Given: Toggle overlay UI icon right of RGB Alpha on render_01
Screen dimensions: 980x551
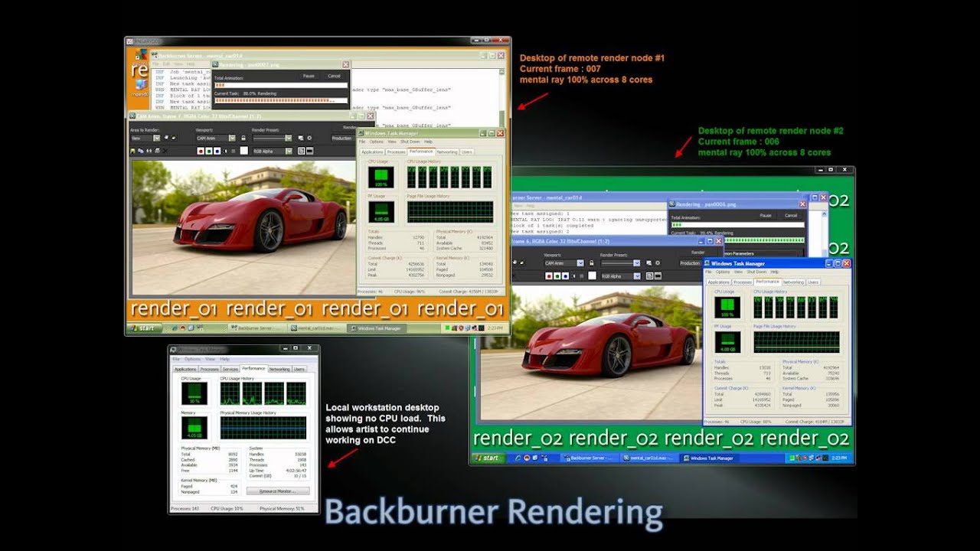Looking at the screenshot, I should (x=301, y=151).
